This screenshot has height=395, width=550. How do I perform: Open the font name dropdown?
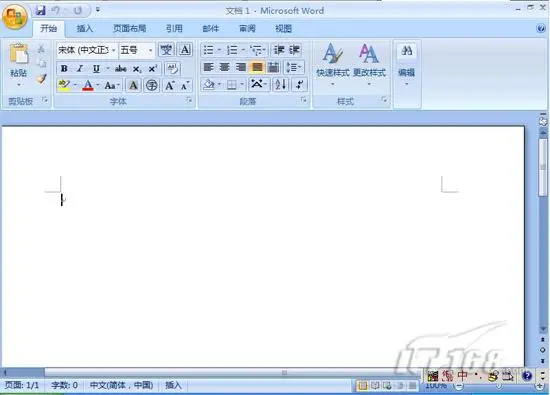pos(113,51)
